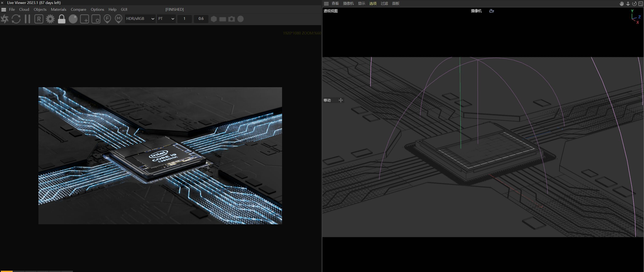
Task: Open the 过滤 (Filter) viewport menu
Action: (x=384, y=4)
